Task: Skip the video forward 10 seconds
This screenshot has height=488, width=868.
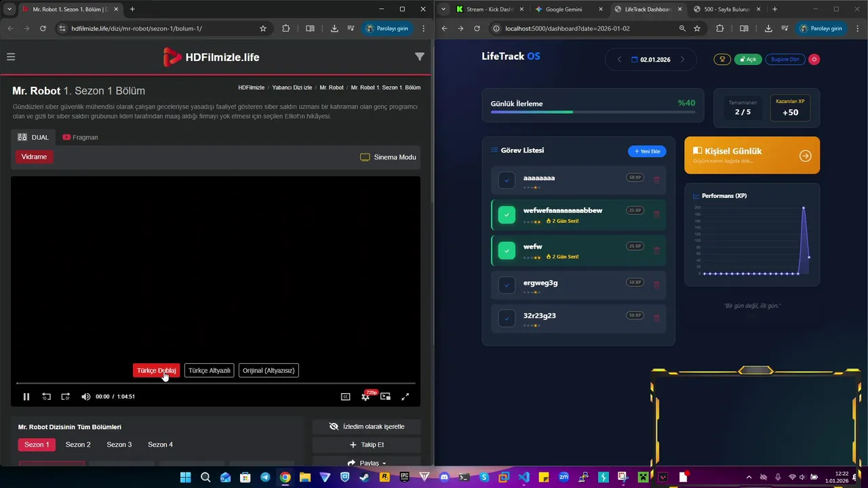Action: 66,396
